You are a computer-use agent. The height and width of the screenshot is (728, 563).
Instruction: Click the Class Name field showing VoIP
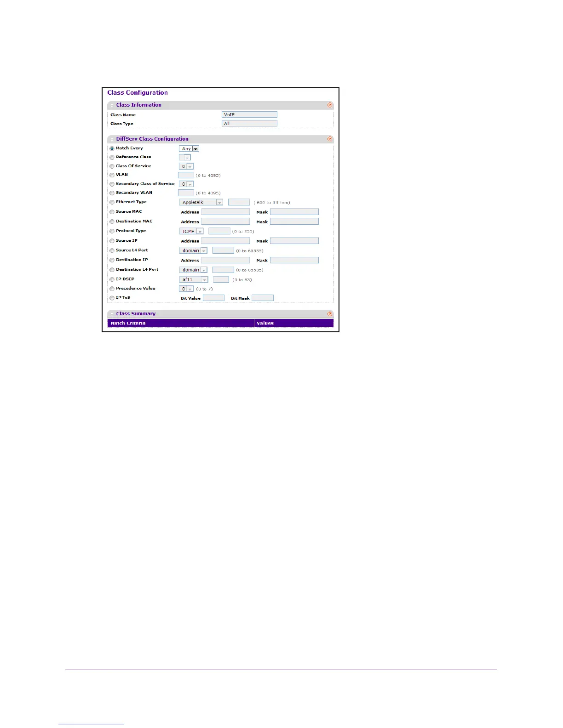click(249, 114)
